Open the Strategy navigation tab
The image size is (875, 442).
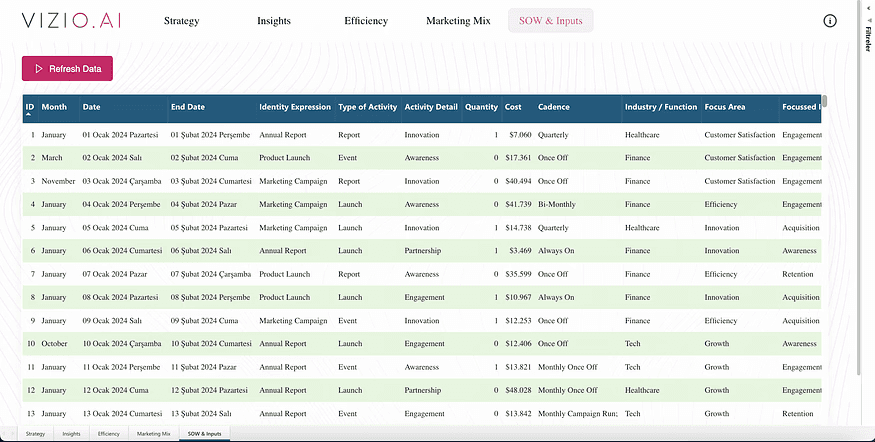pos(181,21)
